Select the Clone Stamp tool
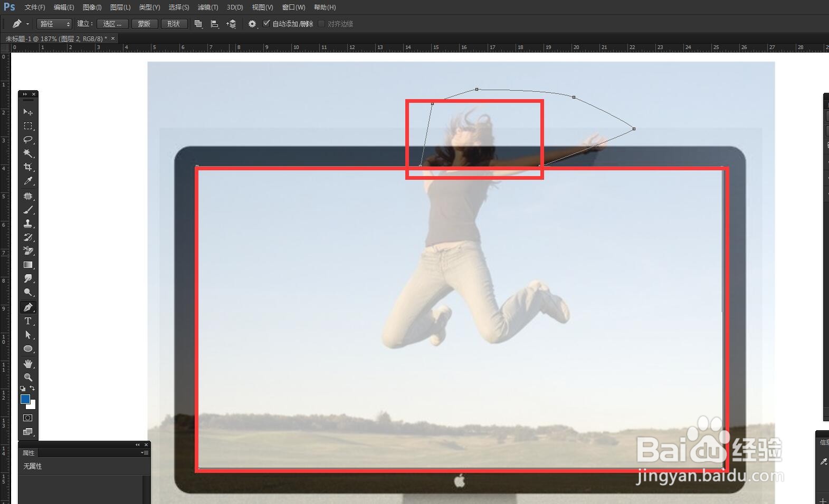The image size is (829, 504). click(x=28, y=224)
